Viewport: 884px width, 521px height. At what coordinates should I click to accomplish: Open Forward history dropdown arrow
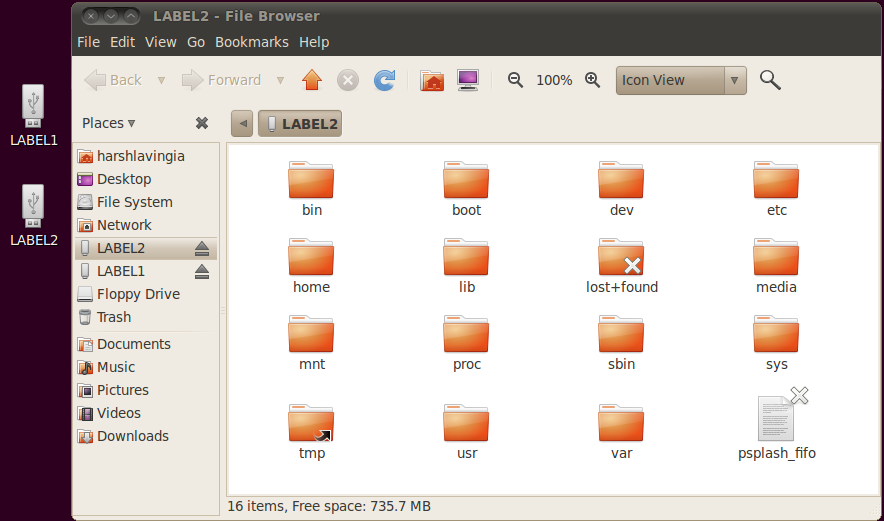pyautogui.click(x=280, y=81)
